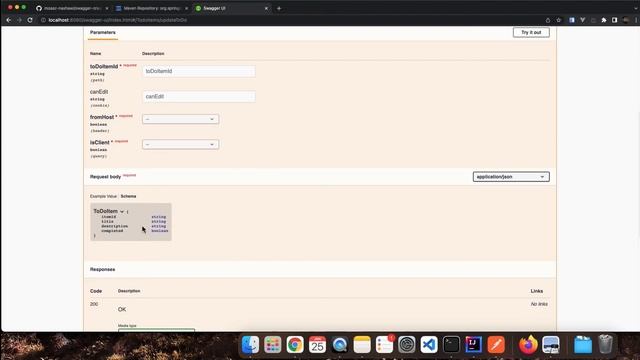
Task: Open Terminal from the dock
Action: (451, 345)
